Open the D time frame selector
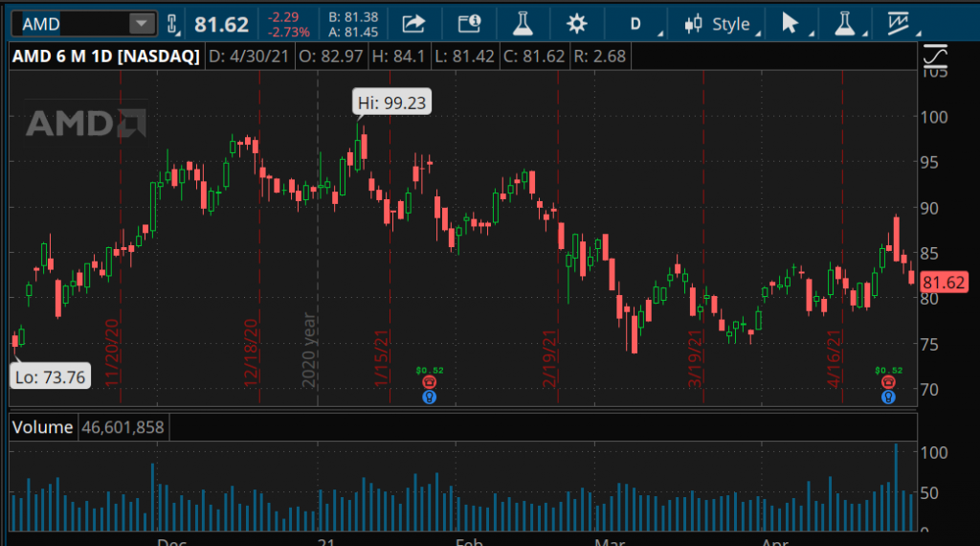Screen dimensions: 980x546 coord(635,24)
